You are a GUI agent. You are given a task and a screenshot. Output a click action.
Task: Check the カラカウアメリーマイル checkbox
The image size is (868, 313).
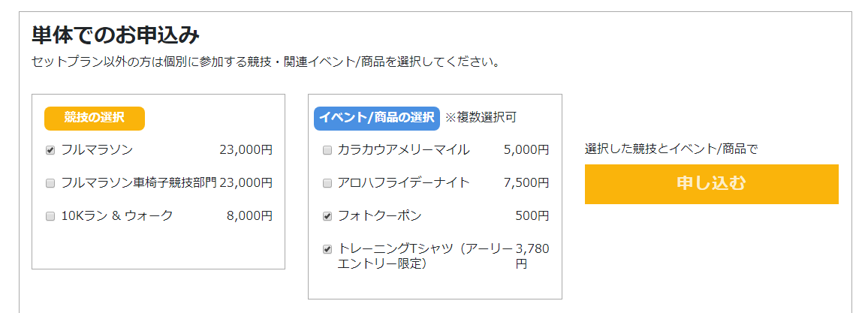coord(327,150)
